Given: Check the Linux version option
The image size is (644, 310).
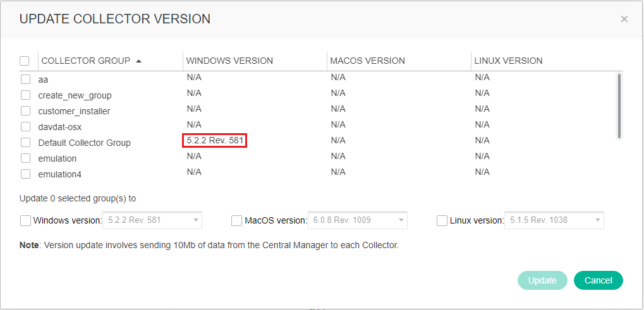Looking at the screenshot, I should click(x=442, y=220).
